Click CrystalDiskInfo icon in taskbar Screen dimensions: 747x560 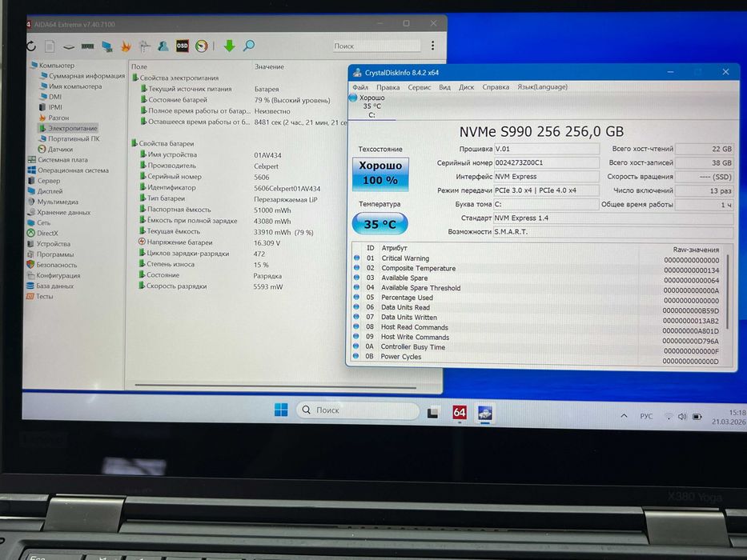(485, 413)
